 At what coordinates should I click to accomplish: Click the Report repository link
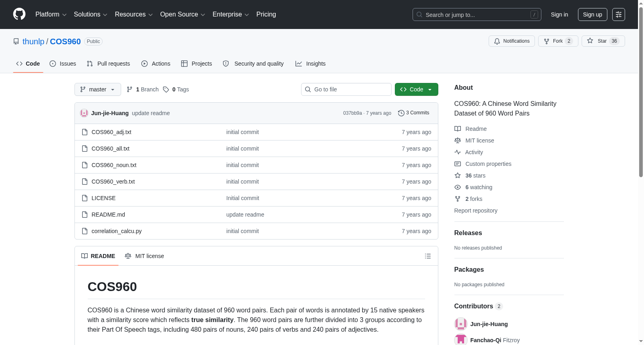476,211
